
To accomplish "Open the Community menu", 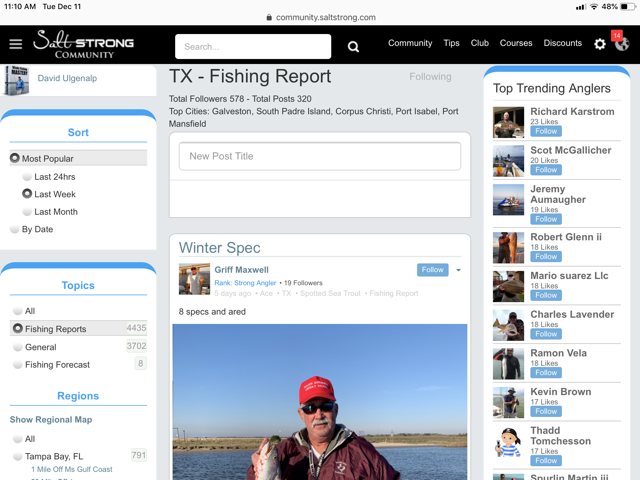I will [x=410, y=43].
